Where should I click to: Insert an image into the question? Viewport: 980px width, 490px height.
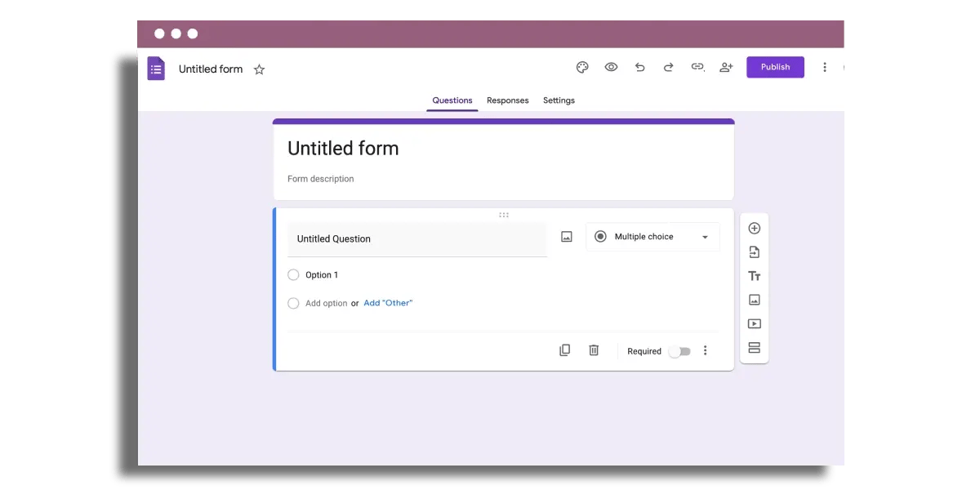[565, 236]
